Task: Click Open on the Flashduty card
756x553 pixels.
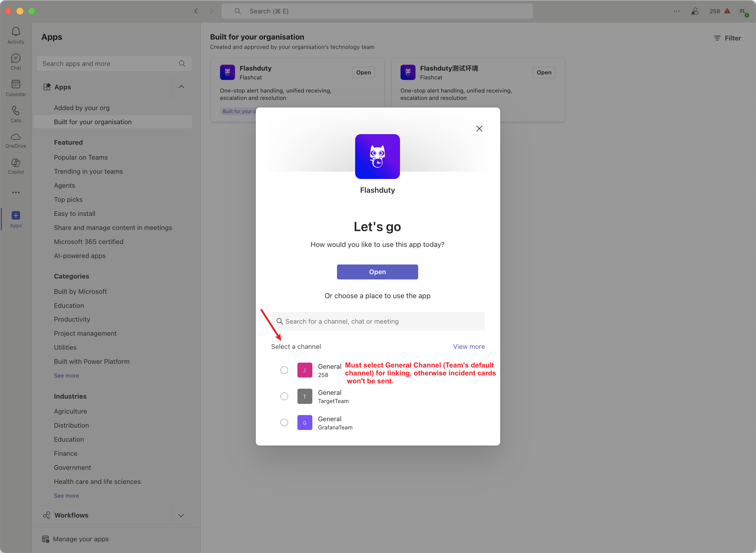Action: click(x=364, y=72)
